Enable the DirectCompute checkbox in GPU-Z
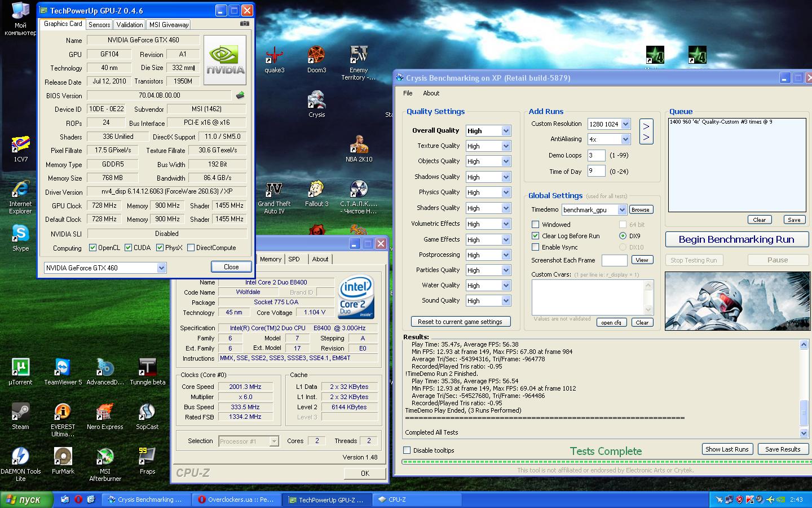The height and width of the screenshot is (508, 812). [x=191, y=247]
